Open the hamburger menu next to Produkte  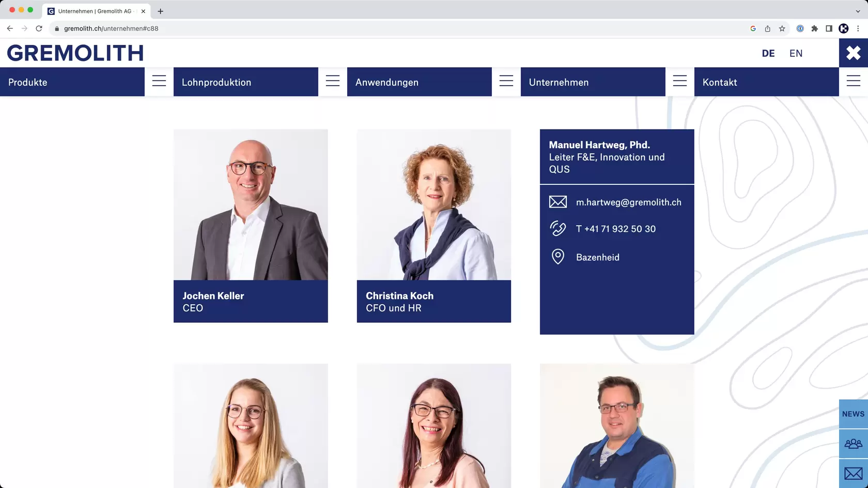[159, 81]
